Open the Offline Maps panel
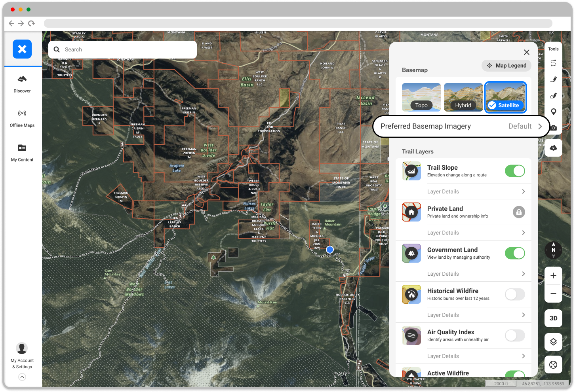 click(x=22, y=118)
